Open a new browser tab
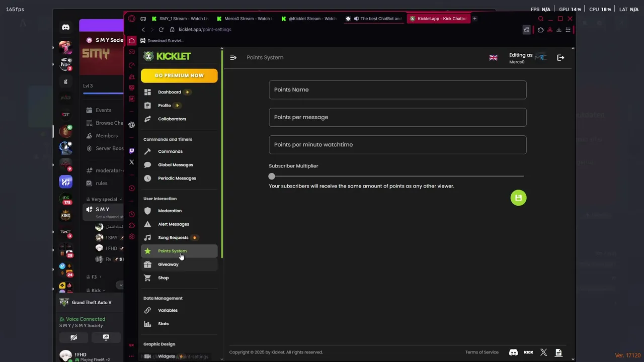The height and width of the screenshot is (362, 644). pos(474,19)
